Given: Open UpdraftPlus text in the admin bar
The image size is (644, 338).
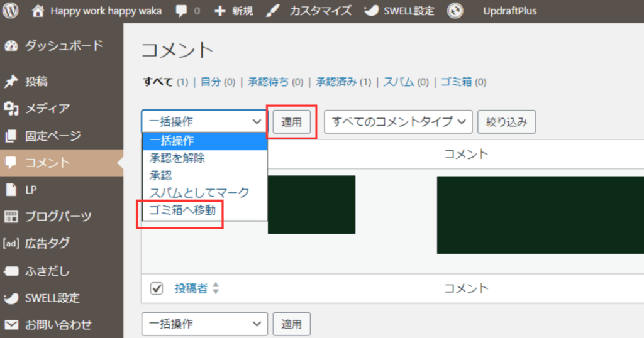Looking at the screenshot, I should (509, 11).
